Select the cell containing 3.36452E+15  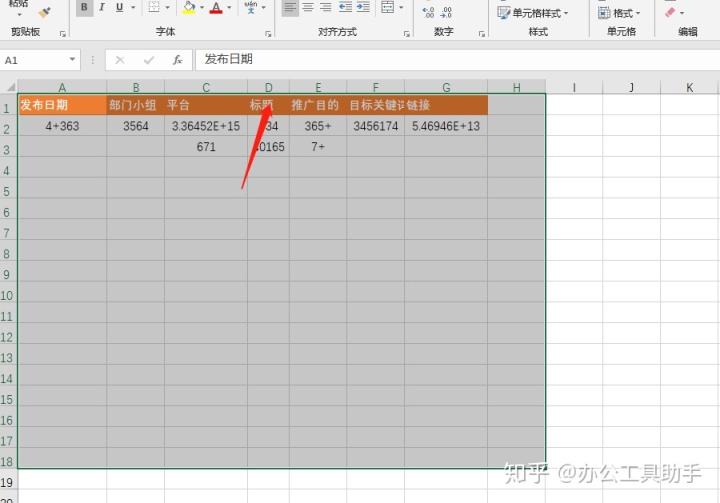point(206,126)
